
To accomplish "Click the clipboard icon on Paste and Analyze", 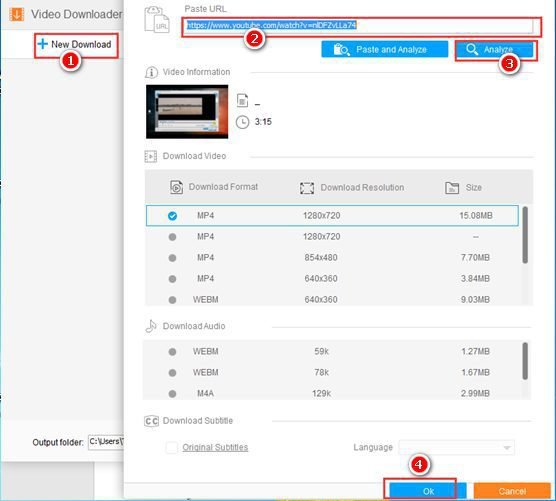I will [x=342, y=49].
